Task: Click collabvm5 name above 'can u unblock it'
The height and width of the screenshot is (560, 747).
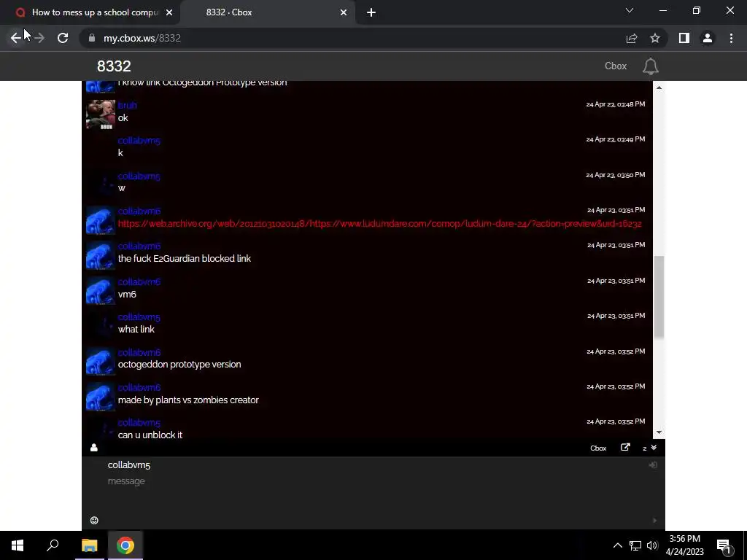Action: (139, 422)
